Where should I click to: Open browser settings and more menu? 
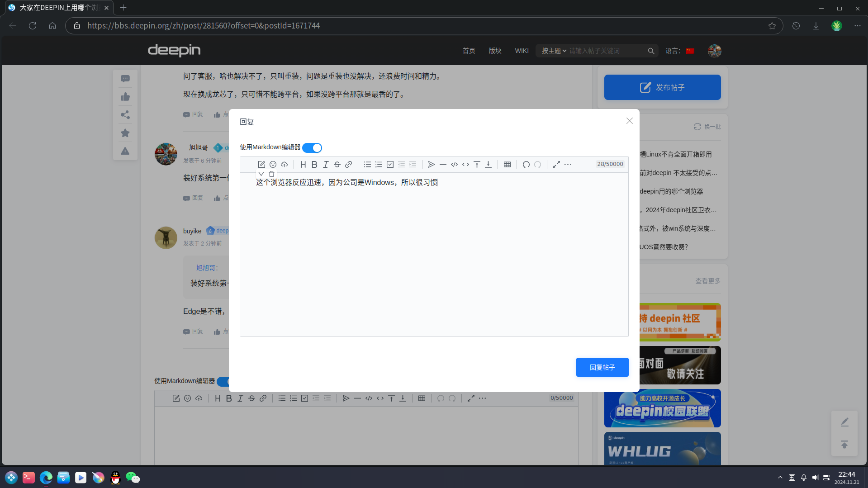point(857,26)
